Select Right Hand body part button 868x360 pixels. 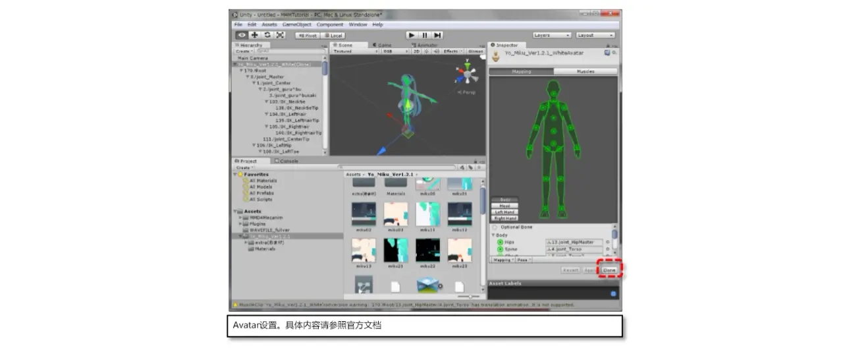[x=505, y=218]
